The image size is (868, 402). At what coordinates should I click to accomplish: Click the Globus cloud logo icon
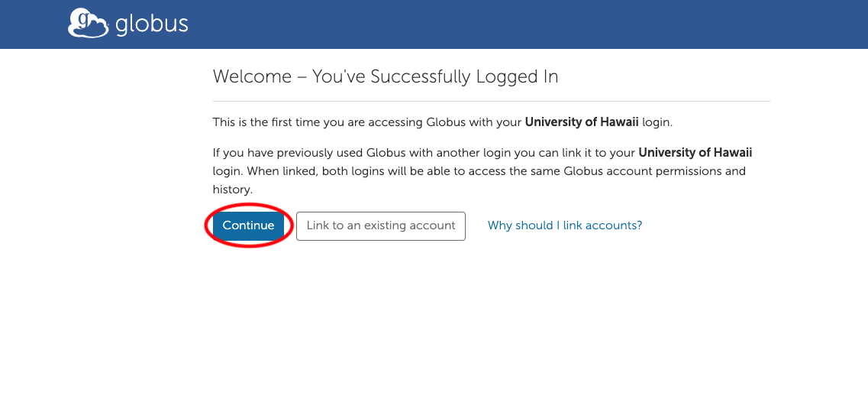(x=88, y=23)
